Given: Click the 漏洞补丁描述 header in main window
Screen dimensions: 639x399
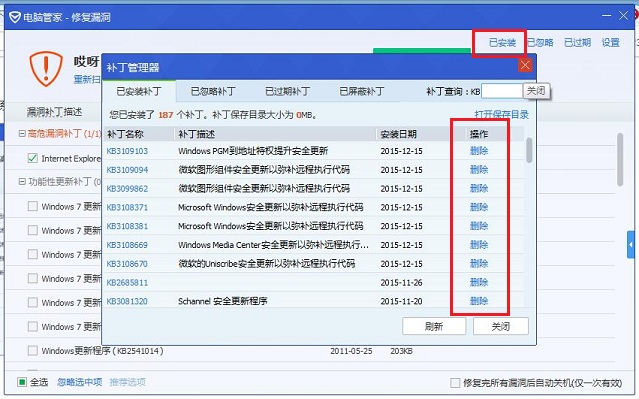Looking at the screenshot, I should point(54,112).
